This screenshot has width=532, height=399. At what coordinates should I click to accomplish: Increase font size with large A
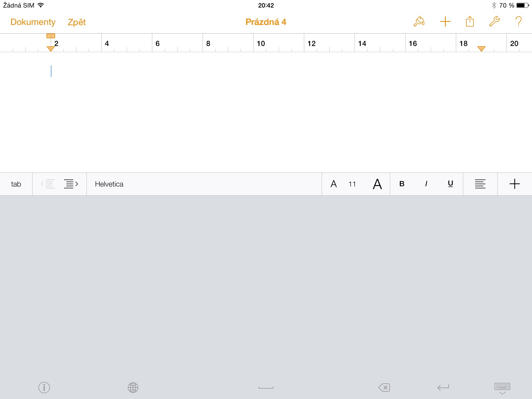coord(377,184)
